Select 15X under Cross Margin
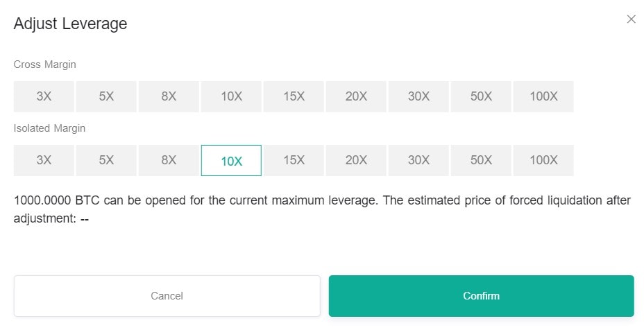 pyautogui.click(x=294, y=96)
